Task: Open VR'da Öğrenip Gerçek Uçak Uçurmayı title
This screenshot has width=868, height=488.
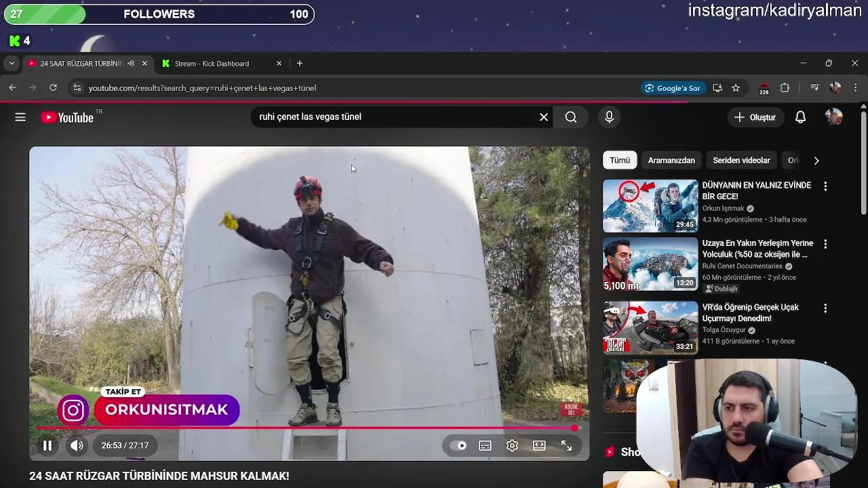Action: tap(750, 313)
